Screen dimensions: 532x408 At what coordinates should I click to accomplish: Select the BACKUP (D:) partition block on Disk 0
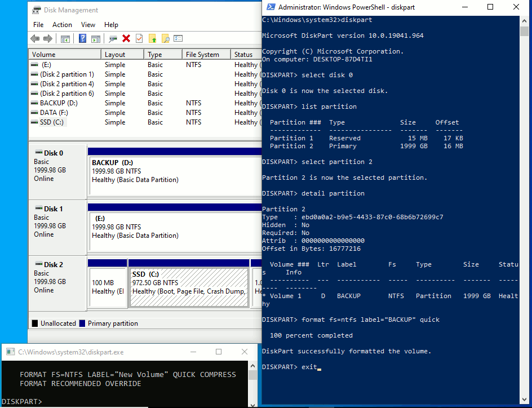point(175,176)
